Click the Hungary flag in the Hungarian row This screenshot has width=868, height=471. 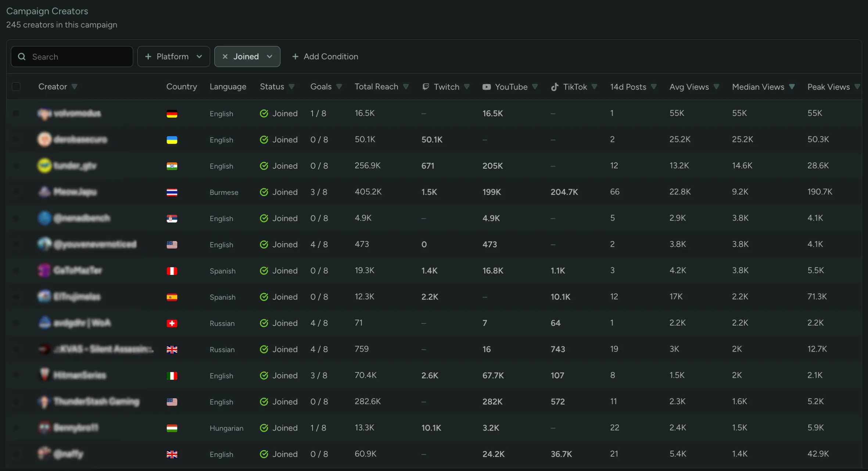(x=172, y=428)
